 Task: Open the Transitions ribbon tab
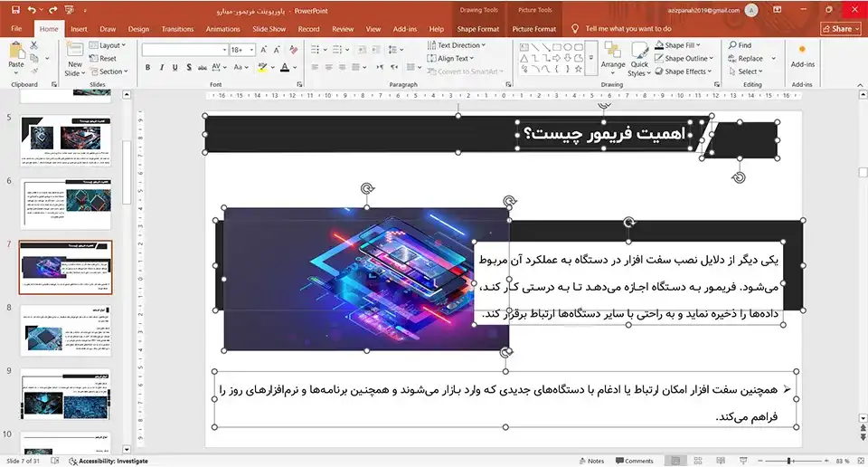point(177,29)
